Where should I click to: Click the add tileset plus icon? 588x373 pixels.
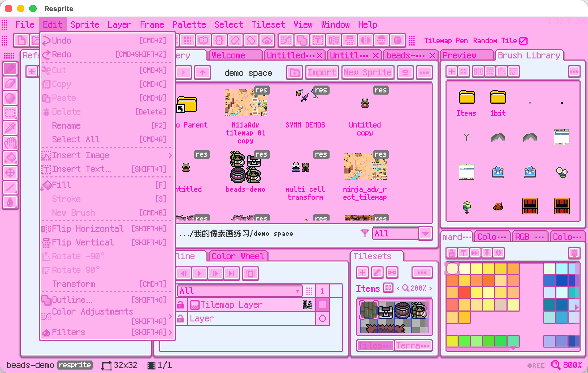pyautogui.click(x=362, y=273)
